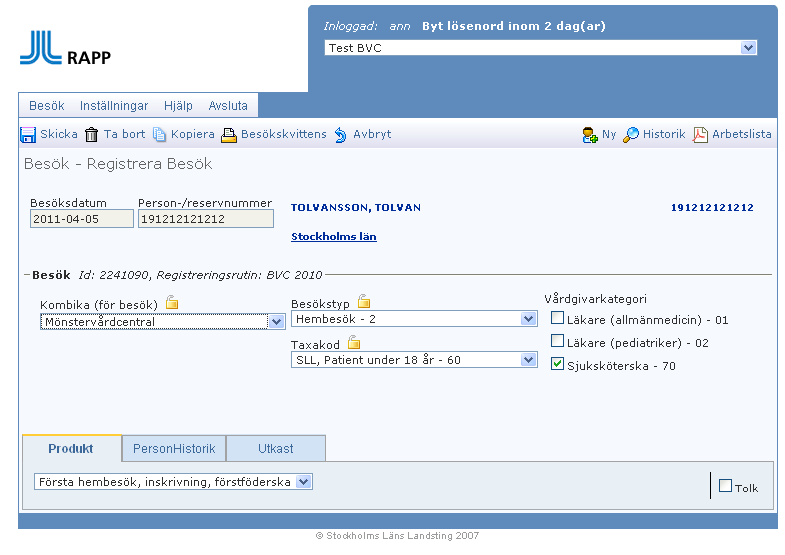Switch to the PersonHistorik tab
Viewport: 785px width, 555px height.
[x=174, y=448]
